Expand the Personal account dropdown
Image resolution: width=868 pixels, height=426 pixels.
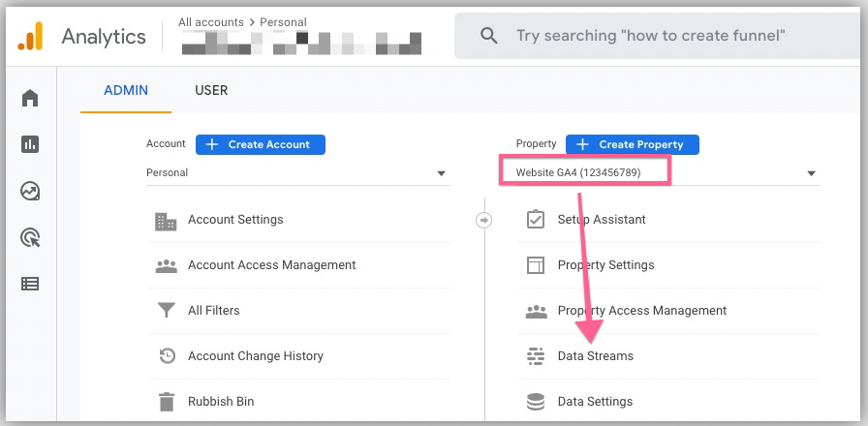(442, 173)
